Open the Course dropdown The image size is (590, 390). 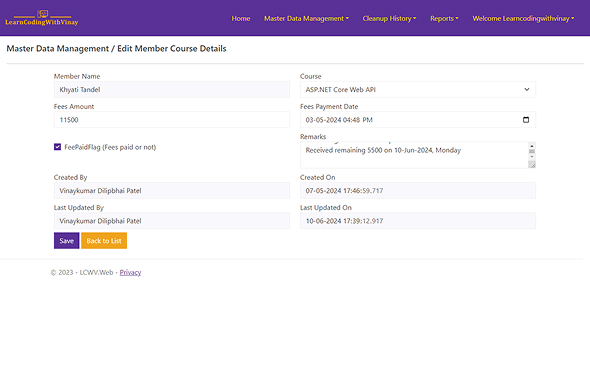(x=418, y=90)
